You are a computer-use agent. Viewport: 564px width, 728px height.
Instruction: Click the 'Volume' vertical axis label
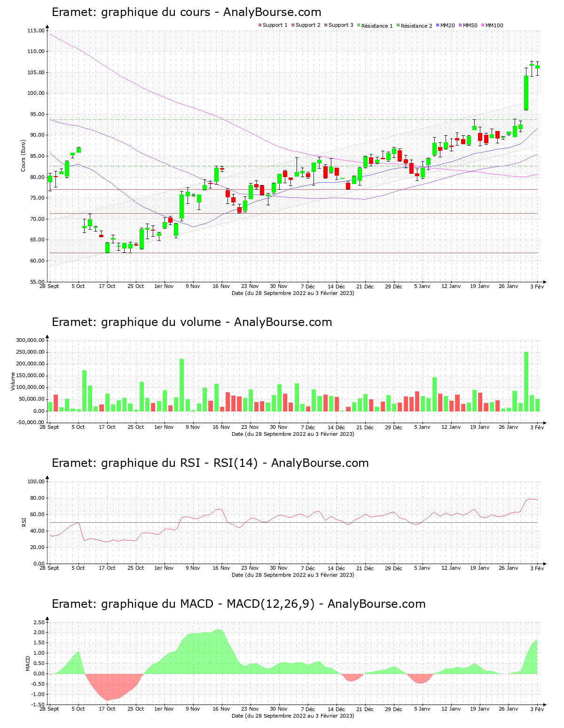(13, 381)
